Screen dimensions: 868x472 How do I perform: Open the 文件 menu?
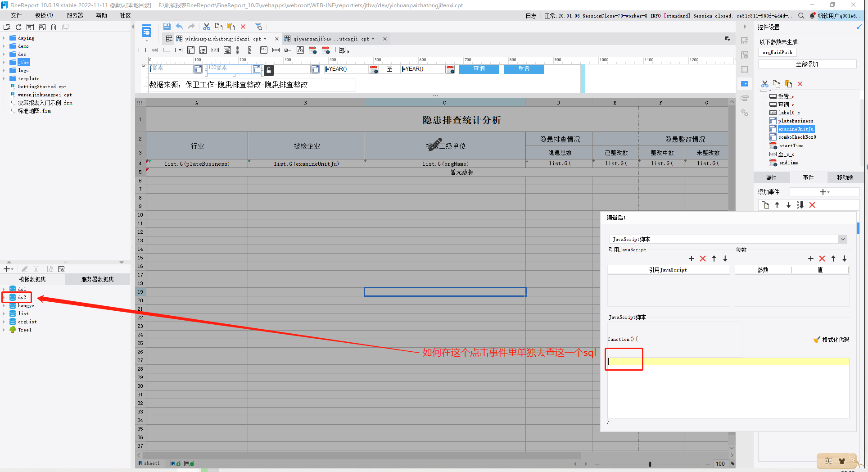pyautogui.click(x=17, y=15)
